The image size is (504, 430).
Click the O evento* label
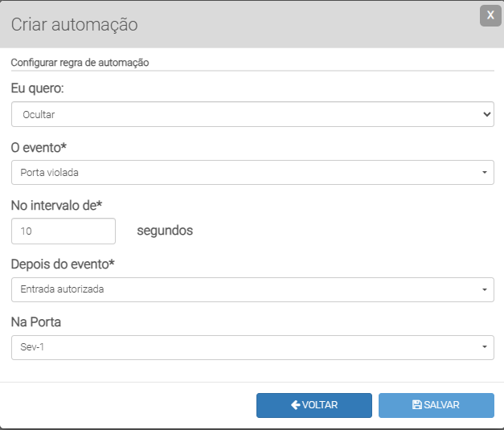coord(39,148)
